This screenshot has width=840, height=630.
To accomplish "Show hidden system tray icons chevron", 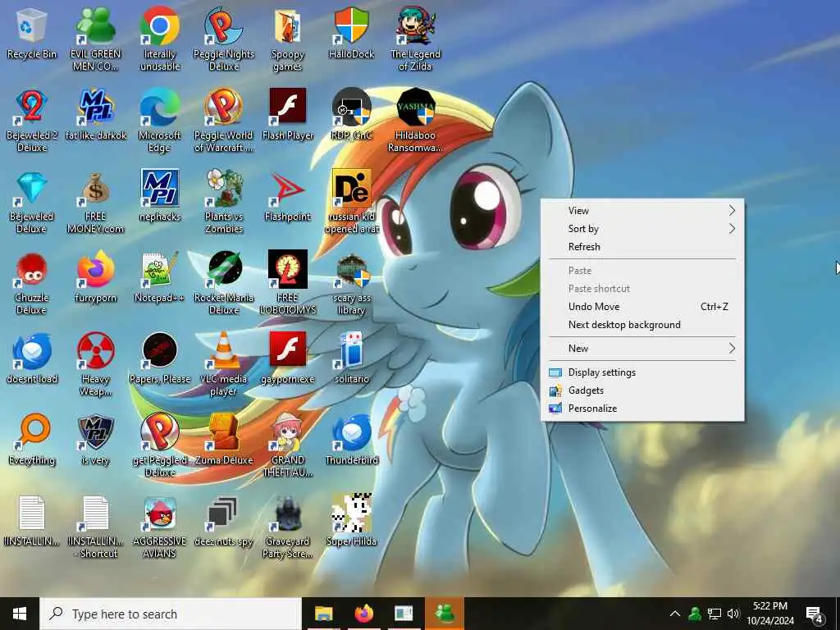I will [x=675, y=614].
